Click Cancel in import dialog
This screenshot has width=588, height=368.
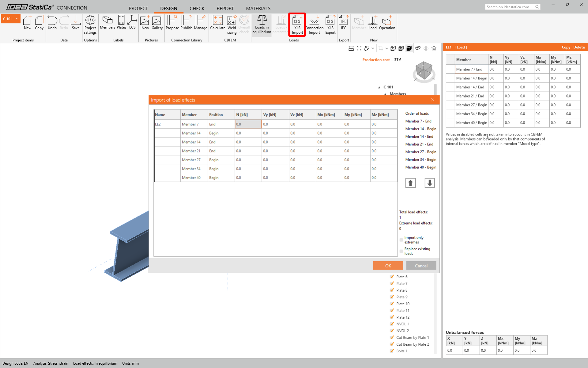point(421,266)
